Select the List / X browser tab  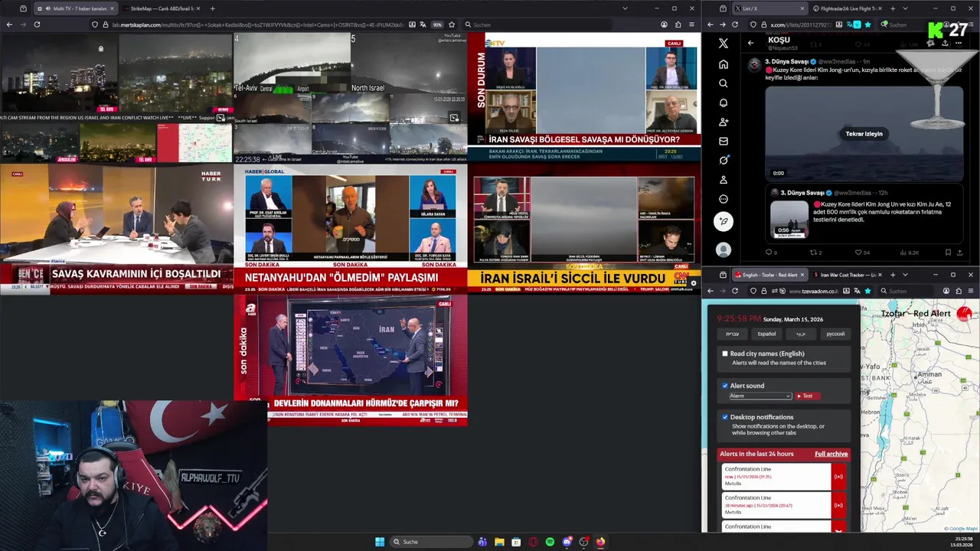point(769,8)
